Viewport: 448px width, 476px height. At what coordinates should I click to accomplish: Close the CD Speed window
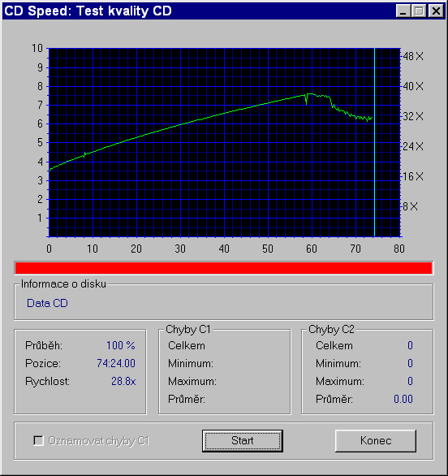[436, 11]
